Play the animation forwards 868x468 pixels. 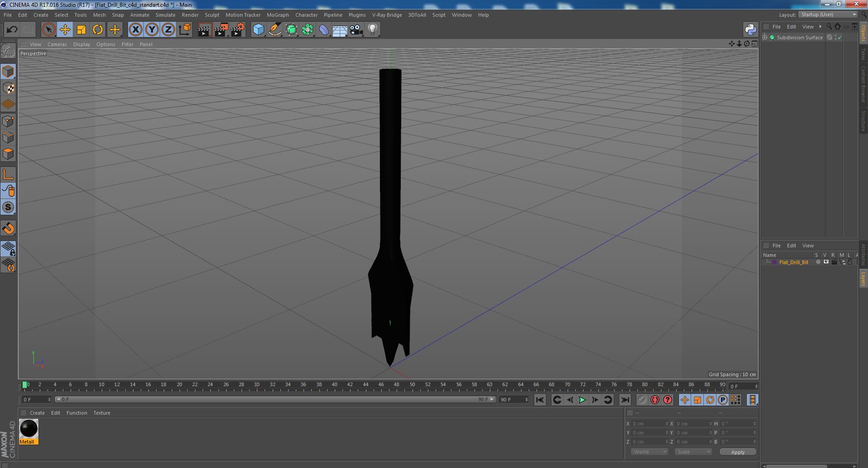tap(582, 400)
